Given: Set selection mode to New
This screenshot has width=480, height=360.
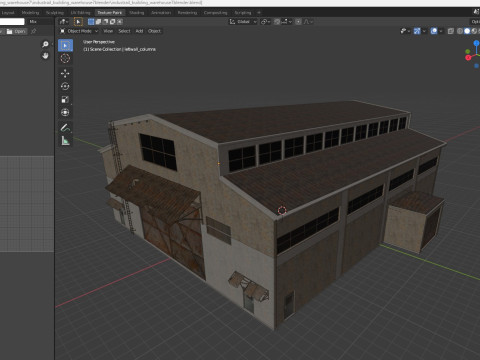Looking at the screenshot, I should [x=91, y=22].
